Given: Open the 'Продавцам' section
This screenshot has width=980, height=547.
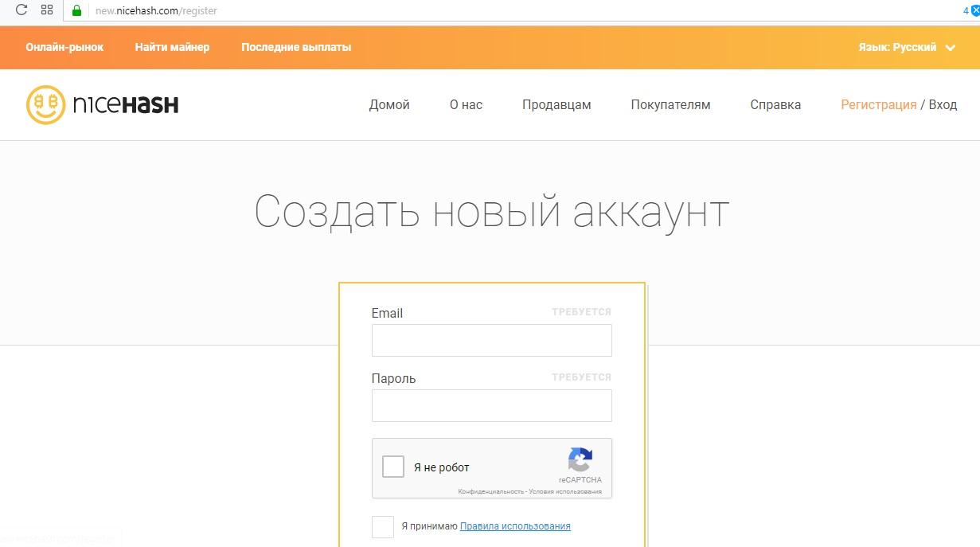Looking at the screenshot, I should coord(556,104).
